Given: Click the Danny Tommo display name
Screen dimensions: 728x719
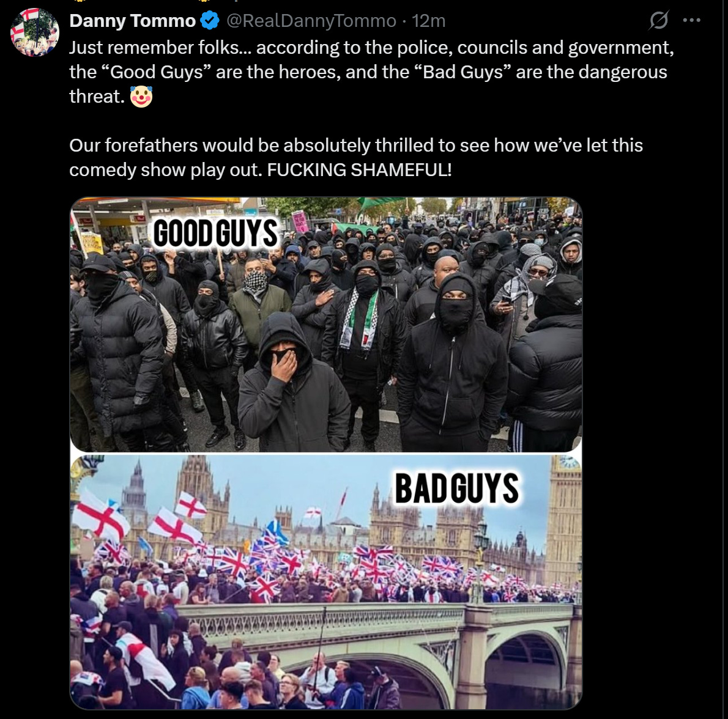Looking at the screenshot, I should (x=132, y=21).
